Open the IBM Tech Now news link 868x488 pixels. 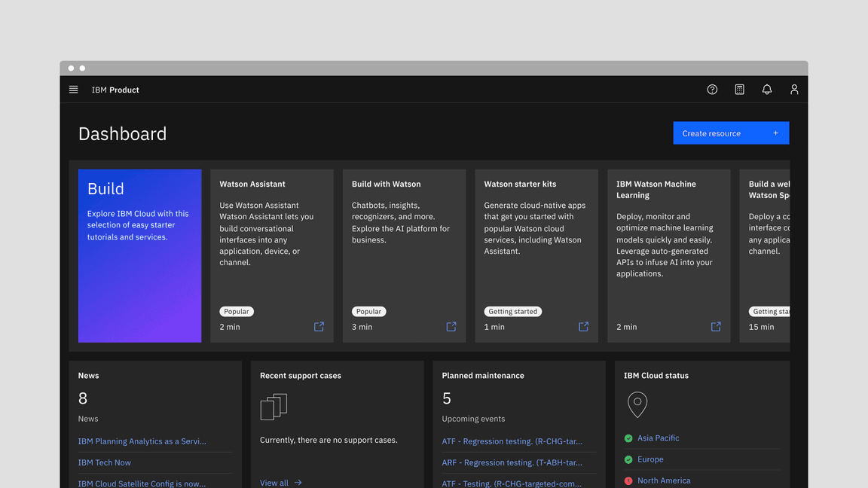pyautogui.click(x=104, y=462)
